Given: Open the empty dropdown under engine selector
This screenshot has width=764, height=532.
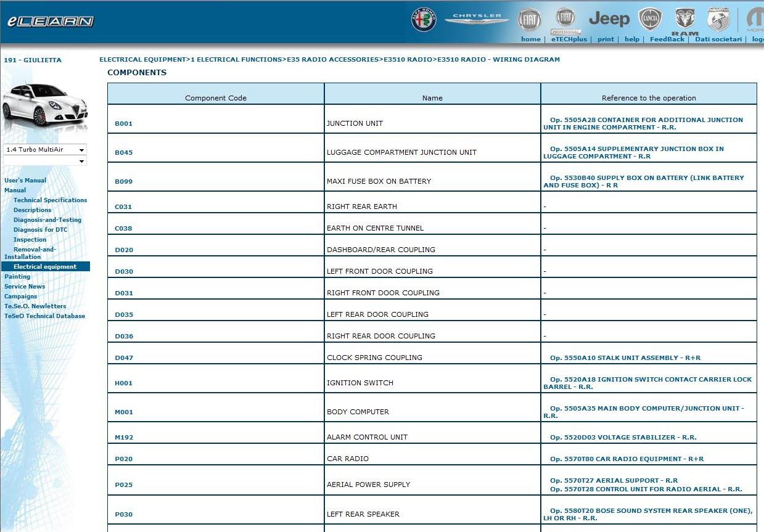Looking at the screenshot, I should point(45,161).
